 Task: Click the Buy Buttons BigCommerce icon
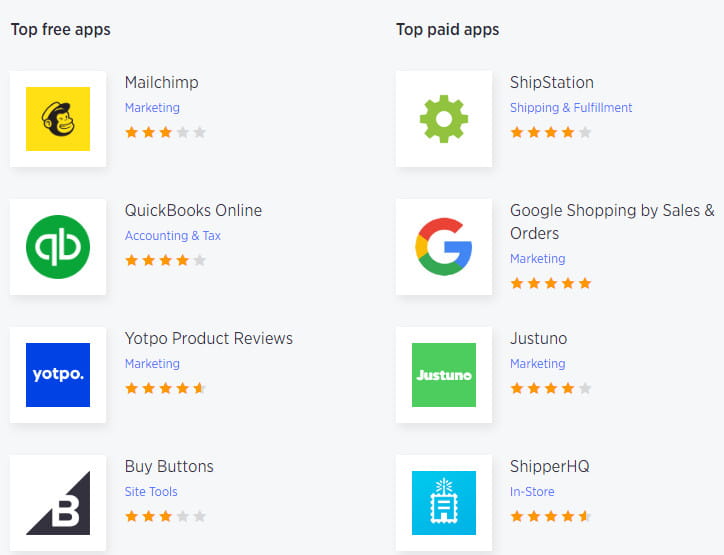click(x=58, y=503)
